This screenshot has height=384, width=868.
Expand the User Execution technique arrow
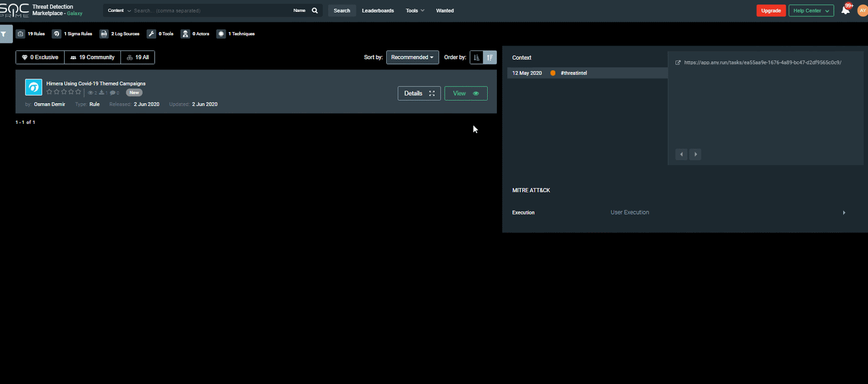coord(844,212)
